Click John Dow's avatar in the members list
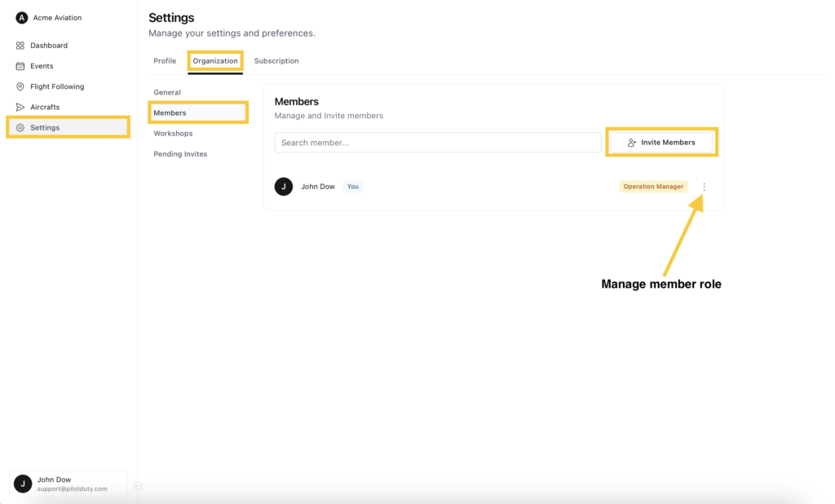Image resolution: width=835 pixels, height=504 pixels. tap(283, 186)
